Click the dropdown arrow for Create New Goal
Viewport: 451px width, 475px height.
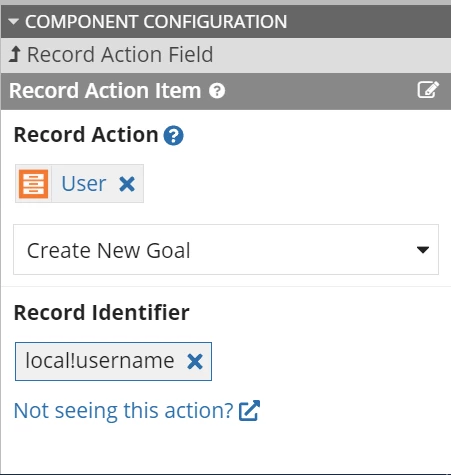[423, 250]
